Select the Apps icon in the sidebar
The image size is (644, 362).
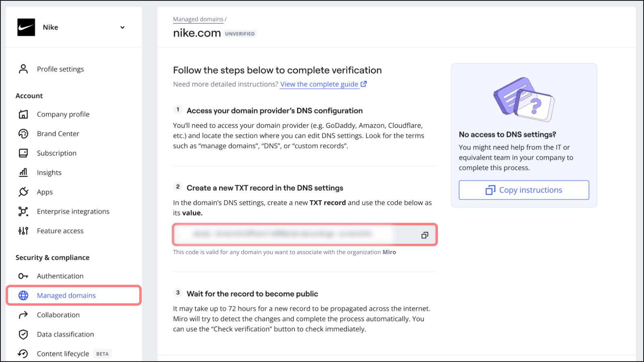(23, 192)
